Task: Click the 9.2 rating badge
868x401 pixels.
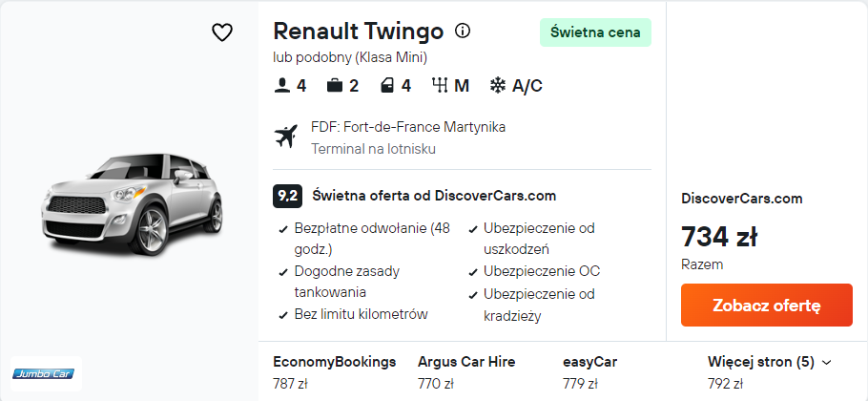Action: tap(287, 196)
